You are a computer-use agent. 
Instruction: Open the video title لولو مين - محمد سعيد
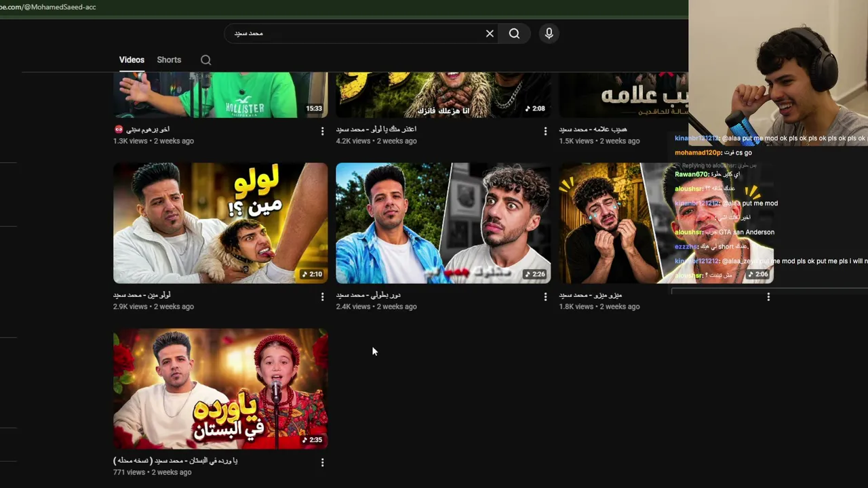pyautogui.click(x=142, y=295)
